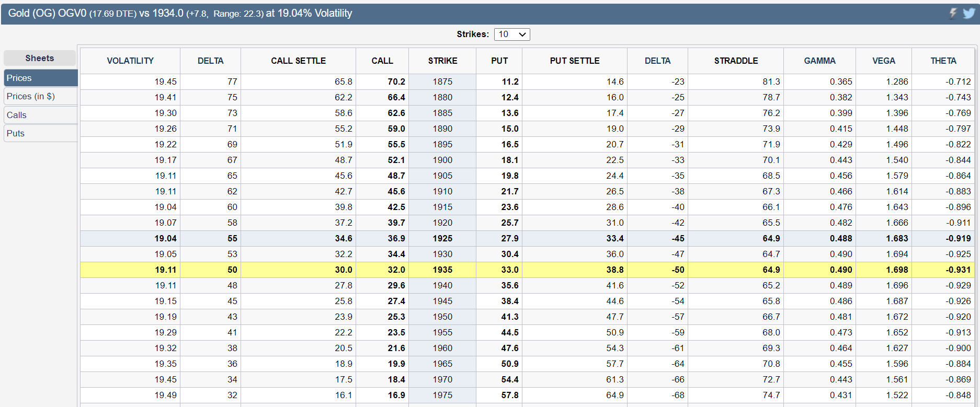Click the CALL SETTLE column header

pyautogui.click(x=298, y=61)
